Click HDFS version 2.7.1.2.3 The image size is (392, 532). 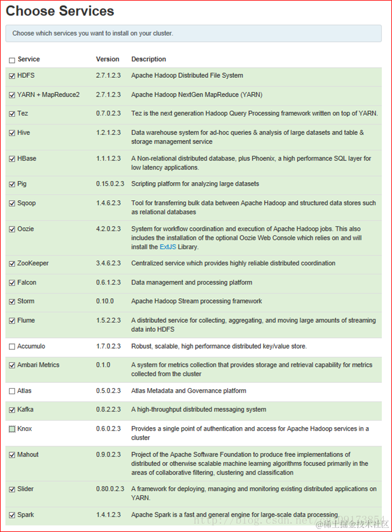[108, 75]
